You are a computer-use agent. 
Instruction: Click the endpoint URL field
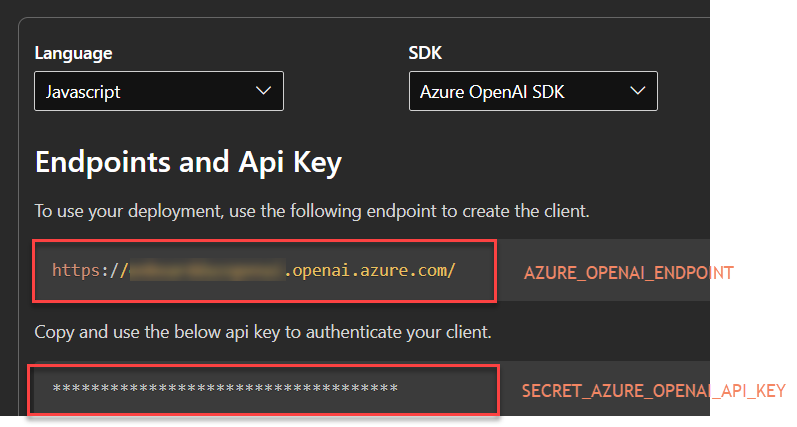(264, 271)
